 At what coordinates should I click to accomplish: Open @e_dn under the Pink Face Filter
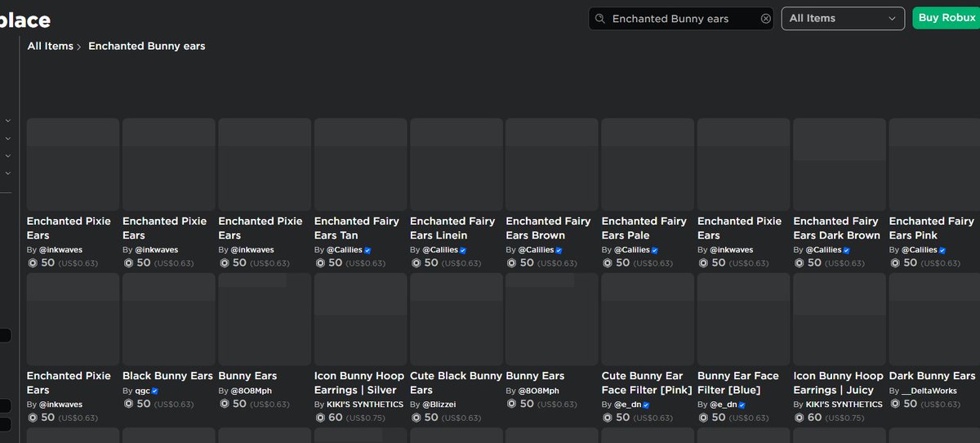[x=628, y=405]
